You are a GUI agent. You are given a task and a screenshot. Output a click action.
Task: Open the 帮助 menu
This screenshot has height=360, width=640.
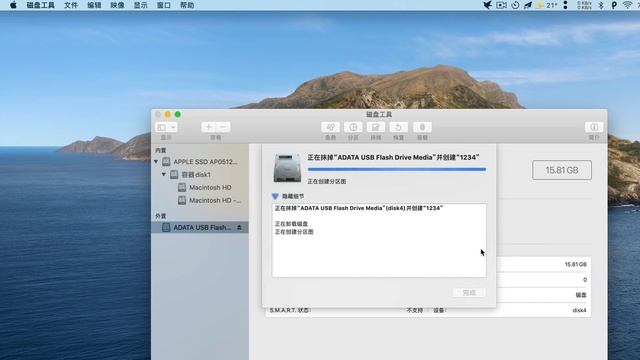(x=187, y=5)
